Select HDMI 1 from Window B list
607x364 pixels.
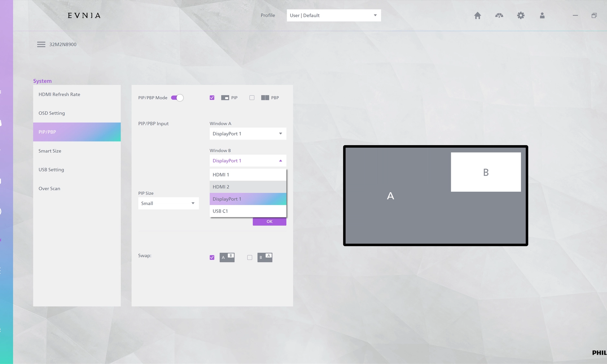click(x=248, y=175)
